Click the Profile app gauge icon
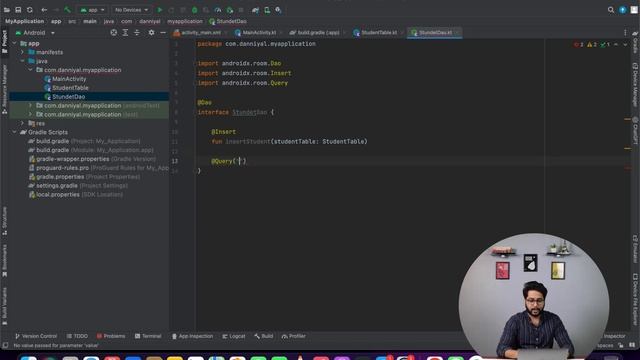Image resolution: width=640 pixels, height=360 pixels. tap(218, 10)
